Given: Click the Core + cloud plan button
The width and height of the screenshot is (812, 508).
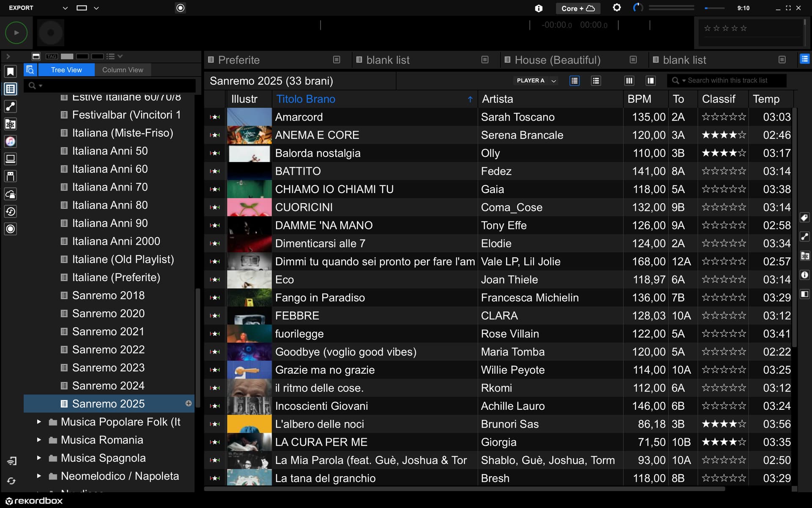Looking at the screenshot, I should pyautogui.click(x=578, y=8).
